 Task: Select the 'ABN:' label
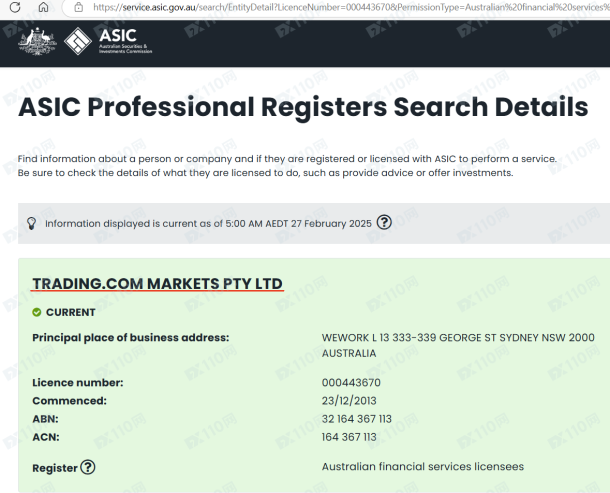(45, 419)
